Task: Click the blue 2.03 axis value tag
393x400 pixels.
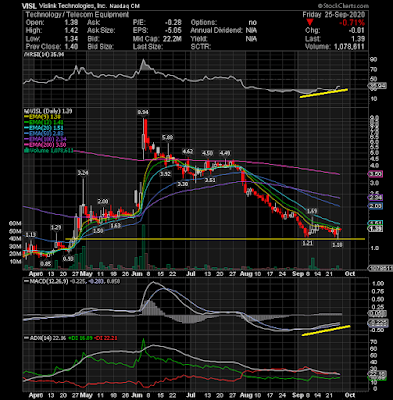Action: pos(375,206)
